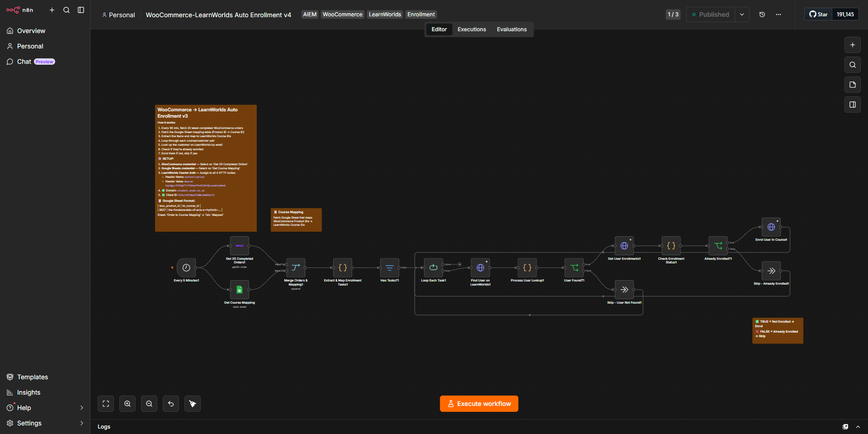Open the Logs panel label
The width and height of the screenshot is (868, 434).
(x=104, y=427)
